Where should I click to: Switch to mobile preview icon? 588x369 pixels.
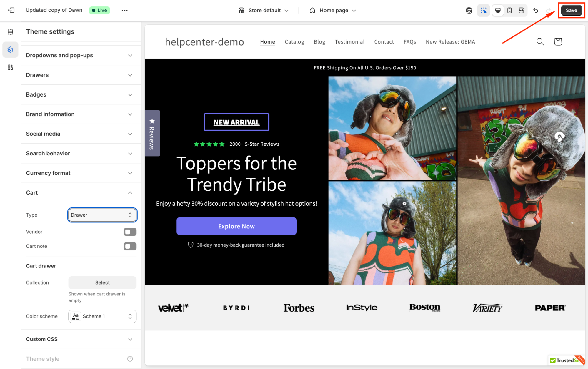click(x=509, y=10)
